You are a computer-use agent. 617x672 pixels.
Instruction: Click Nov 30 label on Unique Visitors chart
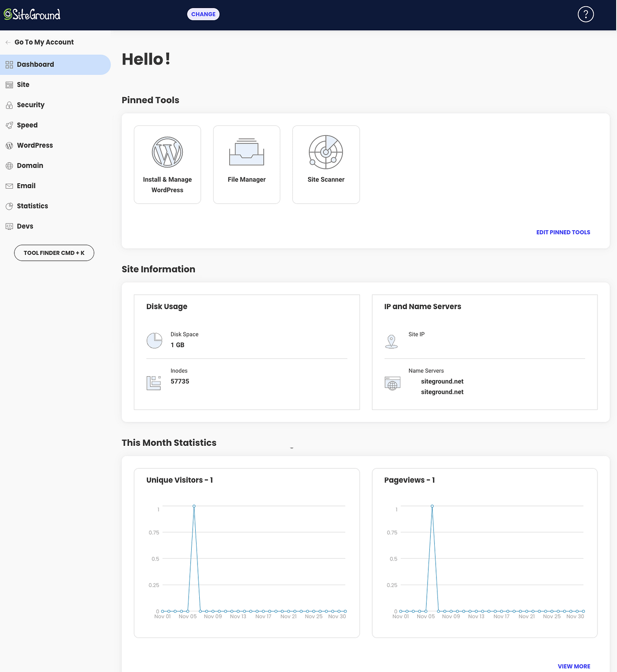tap(337, 616)
